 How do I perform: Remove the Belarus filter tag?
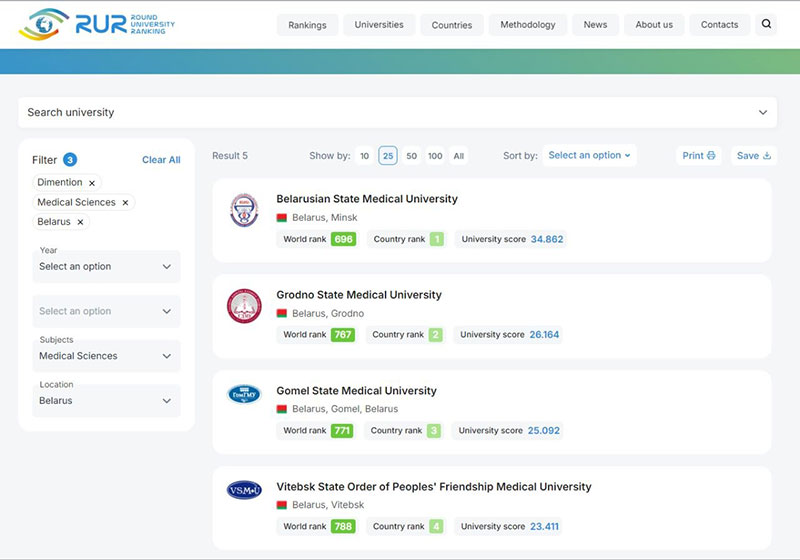point(80,222)
